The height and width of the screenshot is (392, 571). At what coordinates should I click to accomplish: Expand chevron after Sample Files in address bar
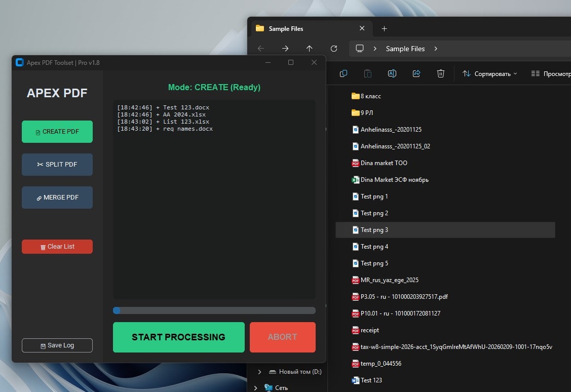[x=436, y=49]
